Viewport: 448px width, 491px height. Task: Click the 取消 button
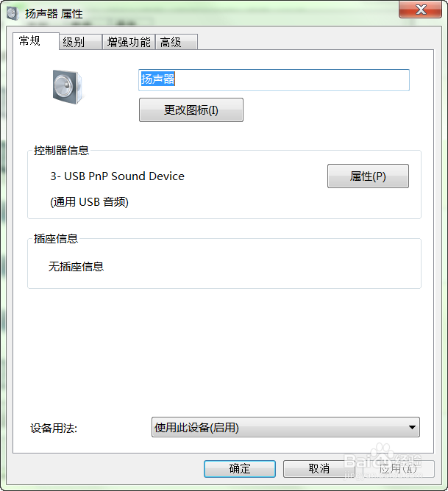[x=319, y=469]
